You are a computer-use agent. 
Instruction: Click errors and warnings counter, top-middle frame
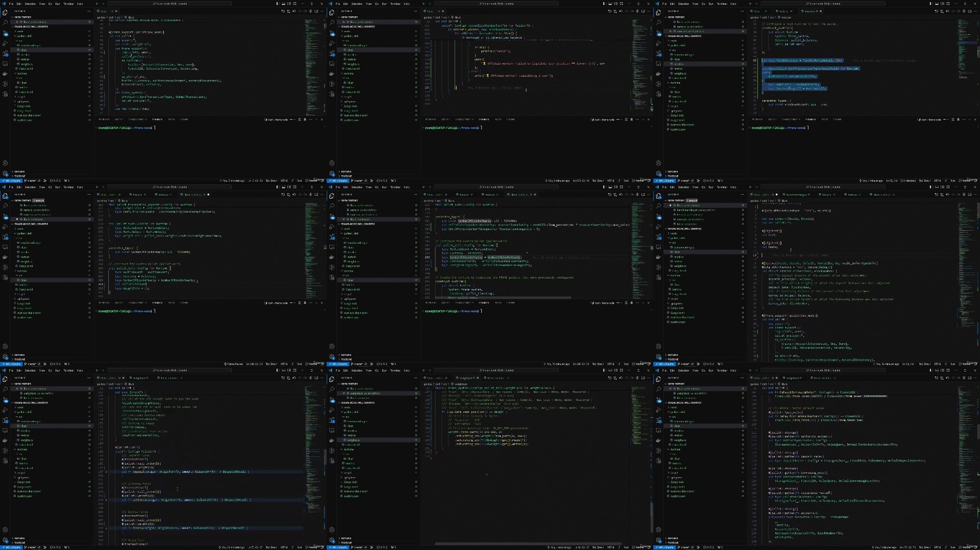[382, 181]
